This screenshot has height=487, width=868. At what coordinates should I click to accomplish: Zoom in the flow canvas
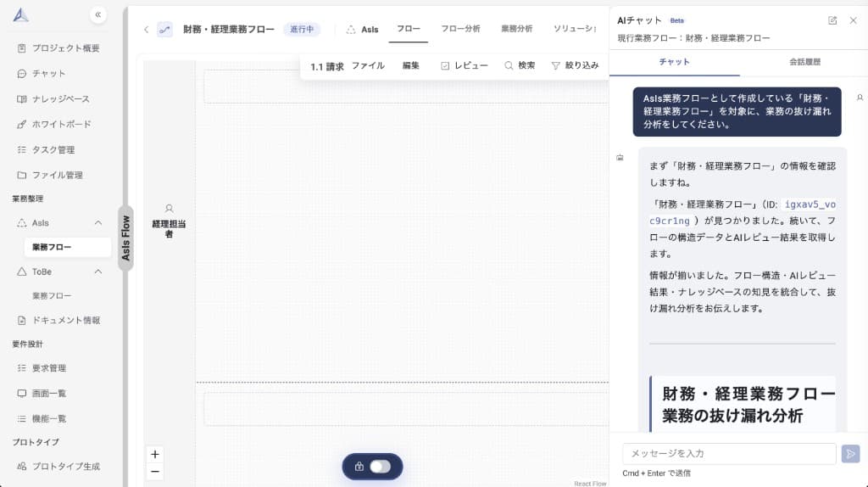155,454
